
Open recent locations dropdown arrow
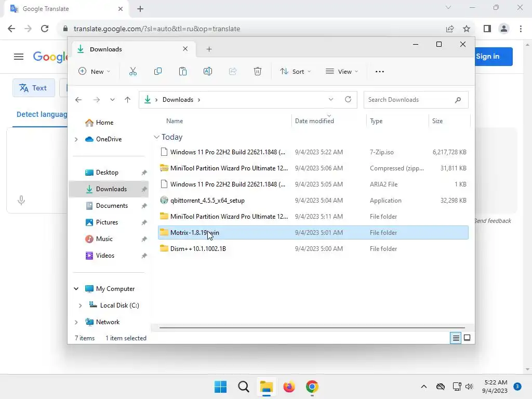point(112,100)
